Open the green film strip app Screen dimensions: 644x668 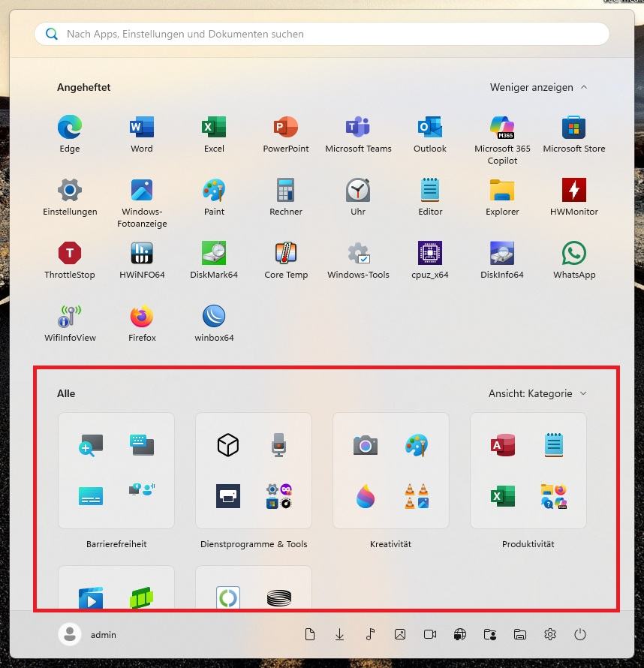(142, 597)
